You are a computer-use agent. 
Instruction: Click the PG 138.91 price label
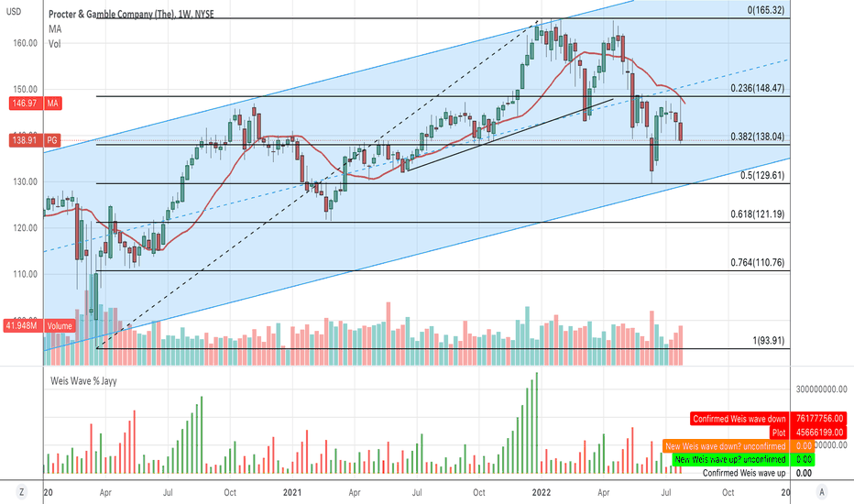(x=36, y=140)
